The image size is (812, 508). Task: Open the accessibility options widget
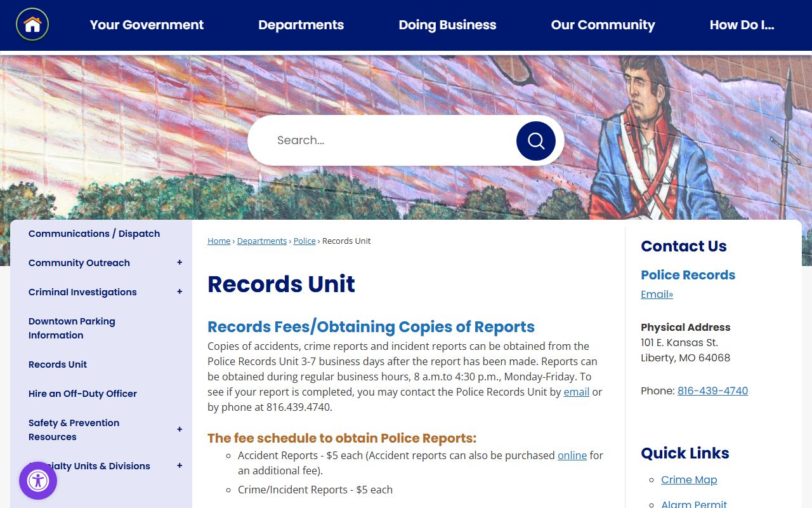38,481
